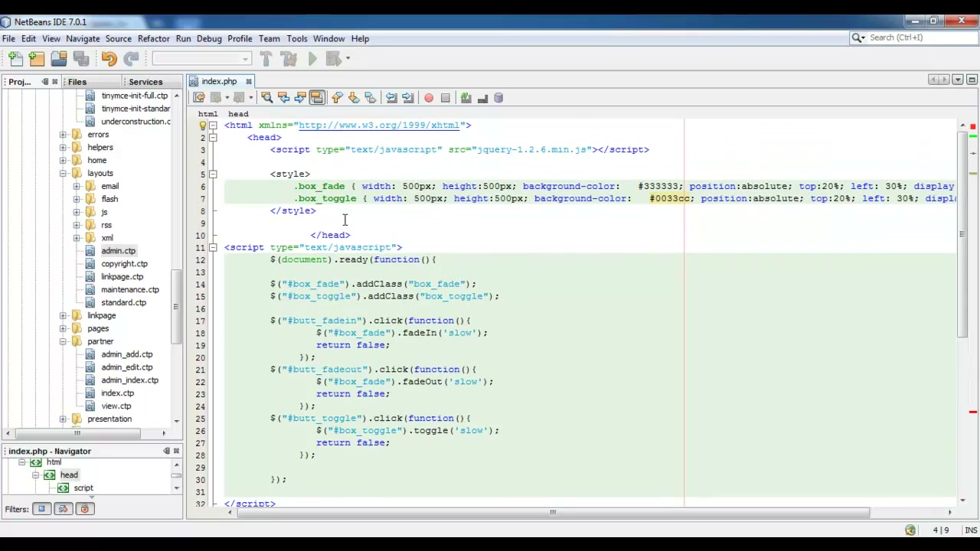This screenshot has width=980, height=551.
Task: Collapse the html tag fold on line 1
Action: [x=213, y=125]
